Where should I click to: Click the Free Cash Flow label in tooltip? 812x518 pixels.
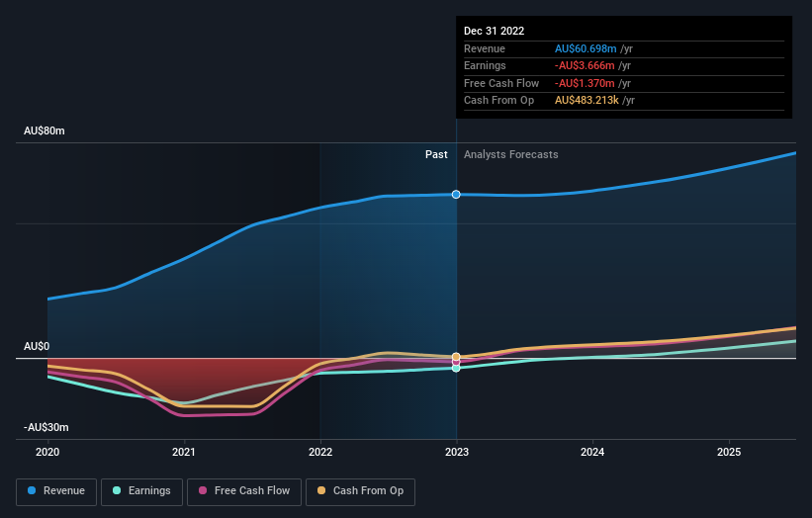501,83
